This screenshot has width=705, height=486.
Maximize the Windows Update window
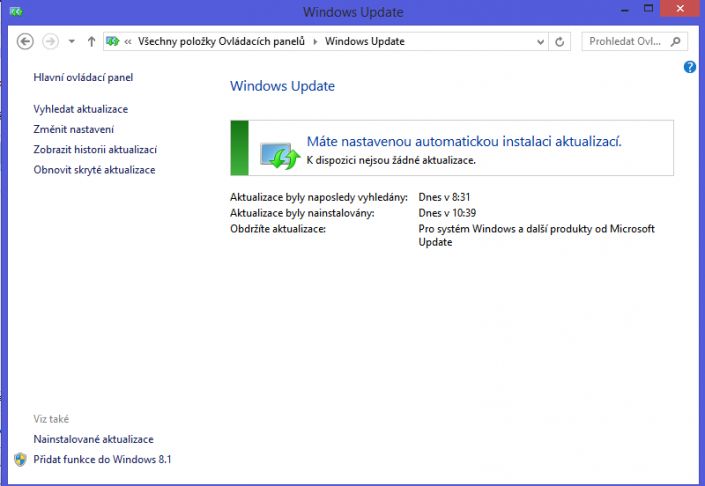point(648,9)
